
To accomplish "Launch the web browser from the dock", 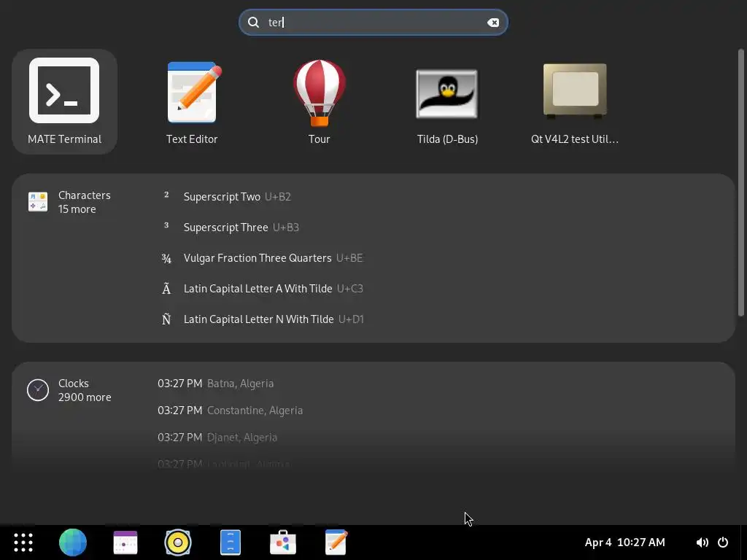I will [x=73, y=542].
